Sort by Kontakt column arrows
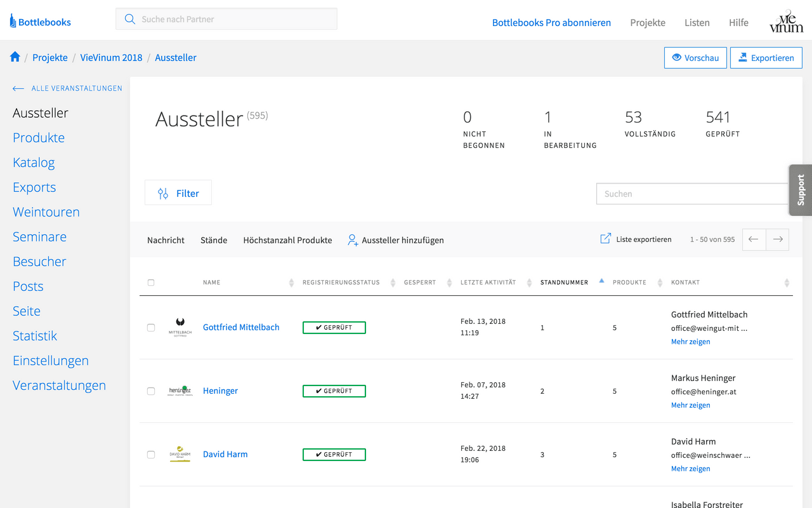812x508 pixels. (787, 283)
